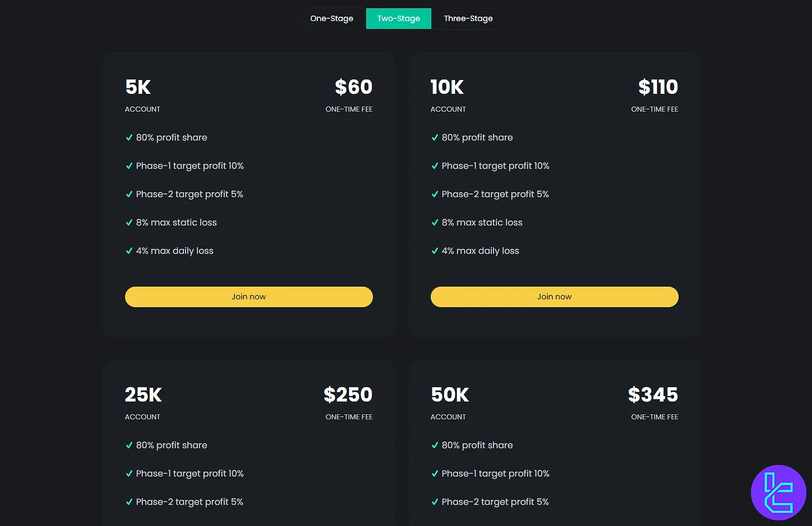Image resolution: width=812 pixels, height=526 pixels.
Task: Click checkmark beside 10K 4% max daily loss
Action: point(435,251)
